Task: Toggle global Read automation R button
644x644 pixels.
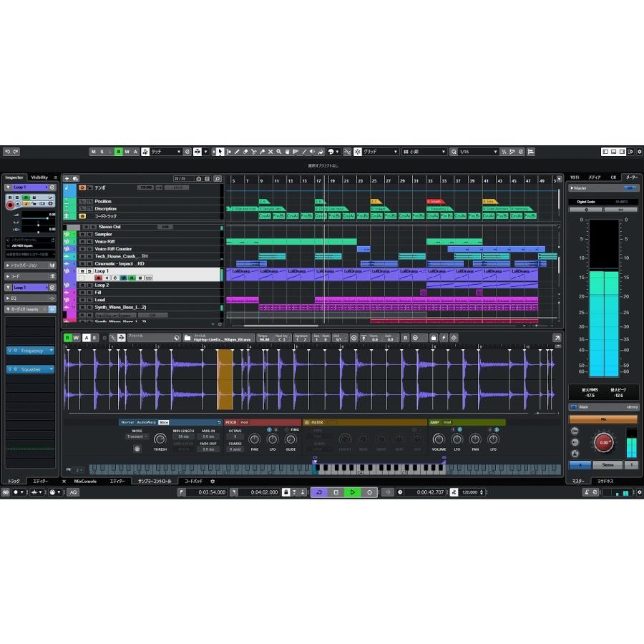Action: (119, 152)
